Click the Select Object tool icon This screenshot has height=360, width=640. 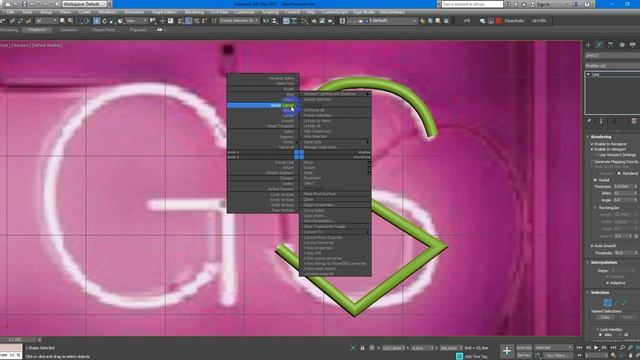[x=62, y=21]
